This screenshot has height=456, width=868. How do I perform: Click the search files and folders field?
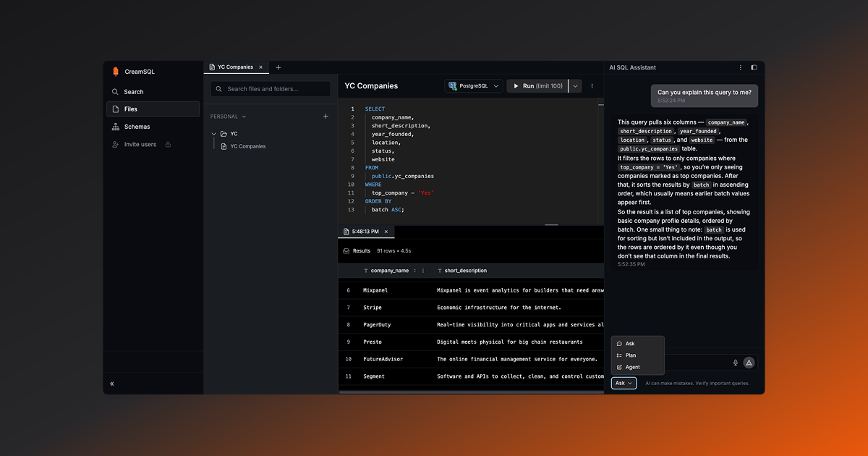(x=271, y=88)
